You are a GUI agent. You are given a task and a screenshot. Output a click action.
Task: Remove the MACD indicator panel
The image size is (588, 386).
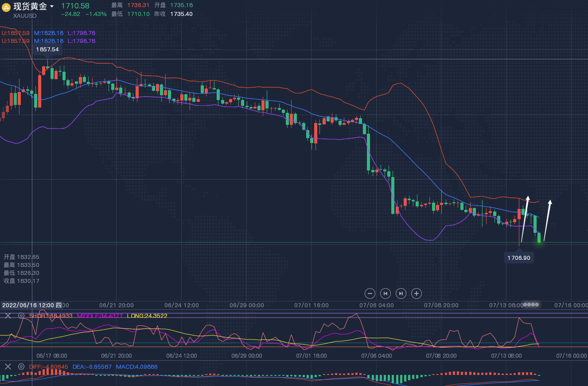(8, 367)
